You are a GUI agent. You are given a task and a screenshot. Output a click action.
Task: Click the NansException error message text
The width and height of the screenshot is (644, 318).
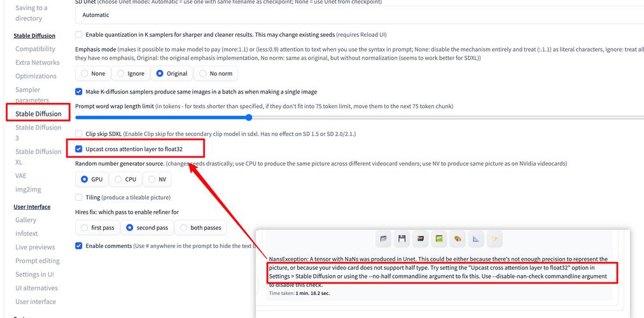(x=438, y=272)
